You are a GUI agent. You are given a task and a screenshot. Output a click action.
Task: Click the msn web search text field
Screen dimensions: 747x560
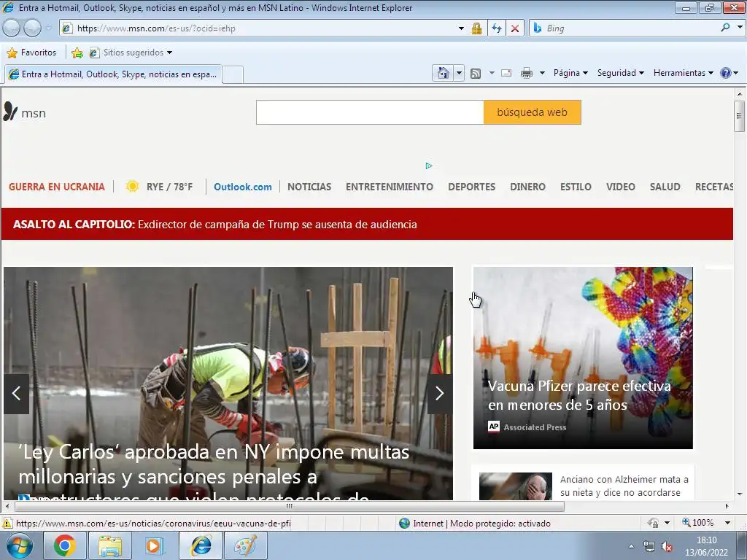370,112
